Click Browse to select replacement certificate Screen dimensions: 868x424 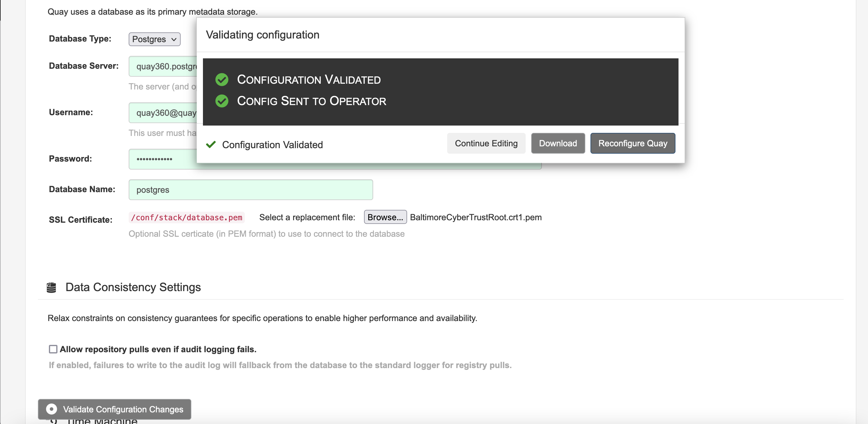(385, 217)
